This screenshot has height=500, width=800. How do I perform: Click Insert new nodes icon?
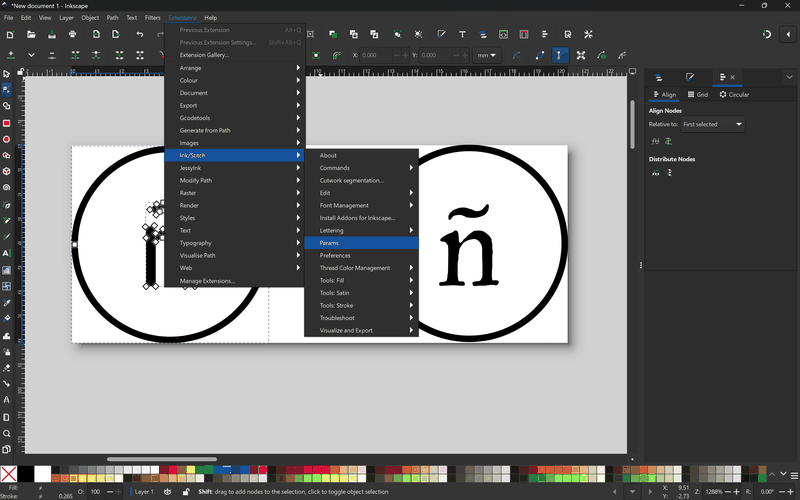pyautogui.click(x=11, y=55)
